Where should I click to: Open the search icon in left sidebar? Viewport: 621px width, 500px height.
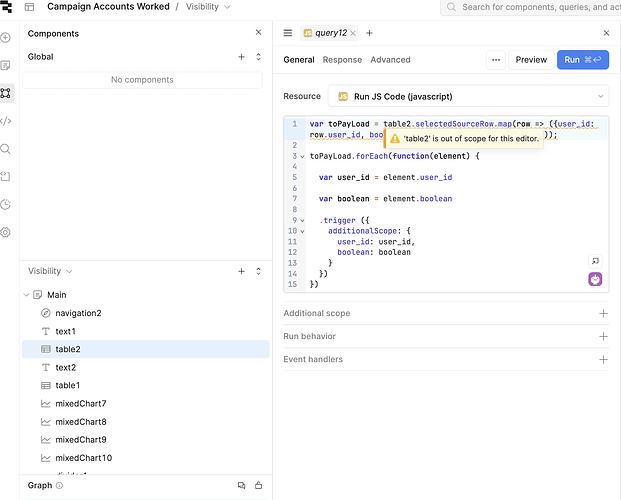(6, 149)
